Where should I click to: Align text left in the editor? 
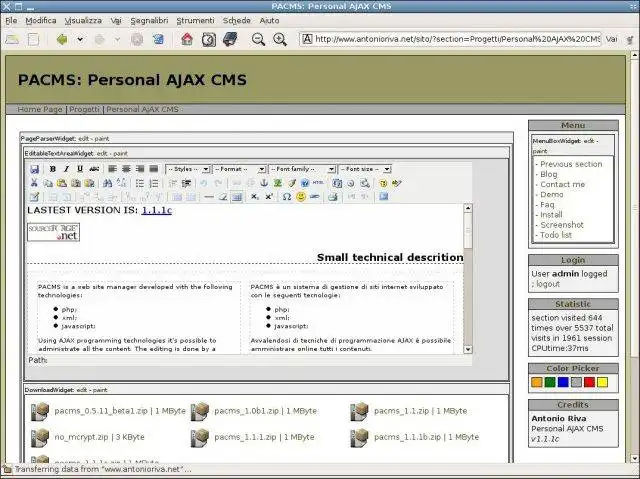coord(112,169)
